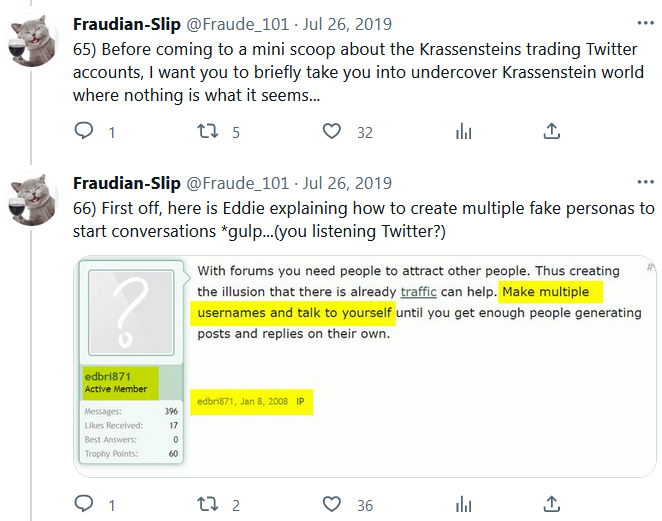Open the Jul 26, 2019 date on first tweet

click(348, 23)
